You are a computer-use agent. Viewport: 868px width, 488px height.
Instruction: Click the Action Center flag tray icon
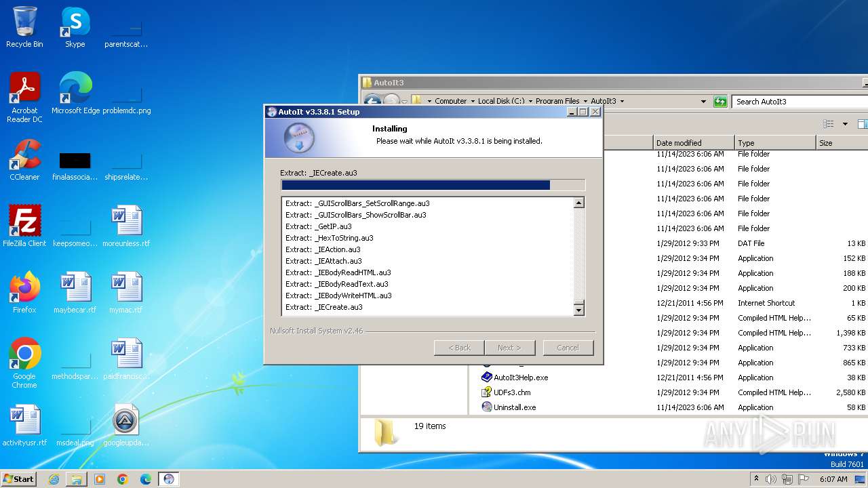(804, 479)
